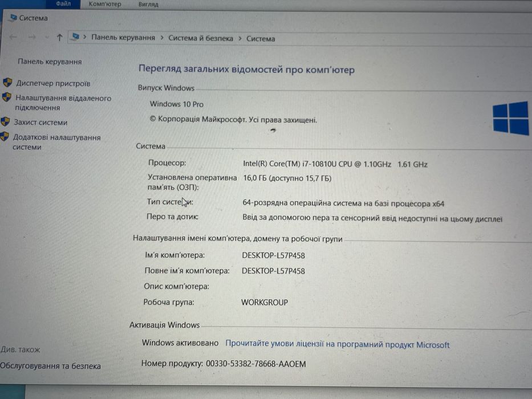Open Обслуговування та безпека link
Image resolution: width=532 pixels, height=399 pixels.
(50, 366)
